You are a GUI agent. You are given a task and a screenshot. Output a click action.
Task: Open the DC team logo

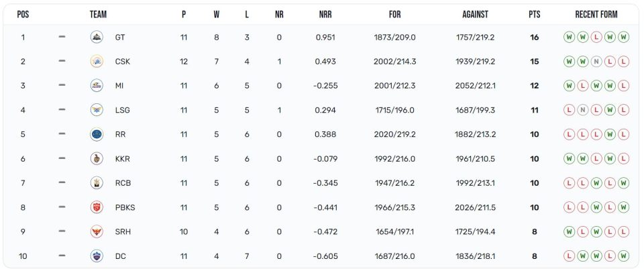(x=97, y=256)
